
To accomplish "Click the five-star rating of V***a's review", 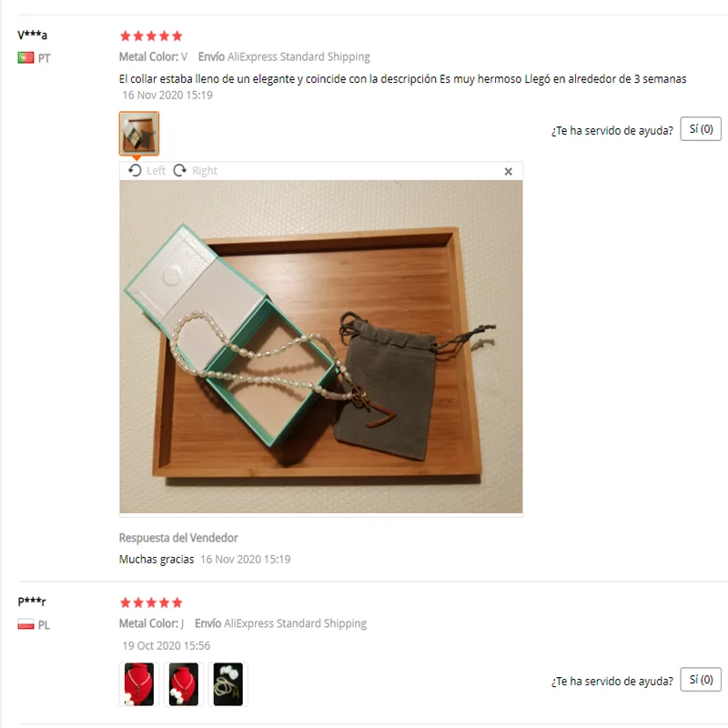I will tap(151, 35).
